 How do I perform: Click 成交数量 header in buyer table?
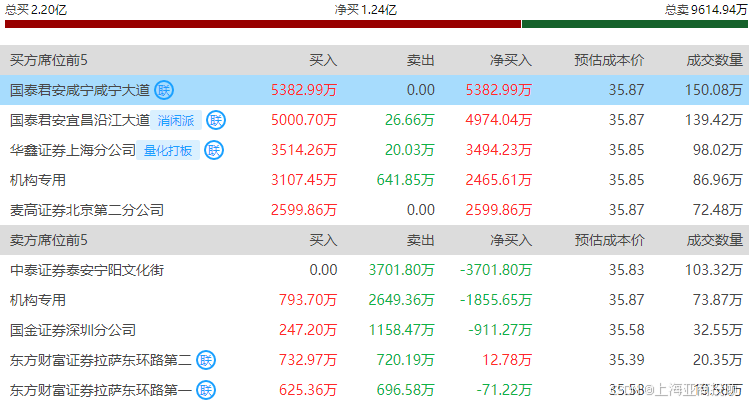pos(715,60)
